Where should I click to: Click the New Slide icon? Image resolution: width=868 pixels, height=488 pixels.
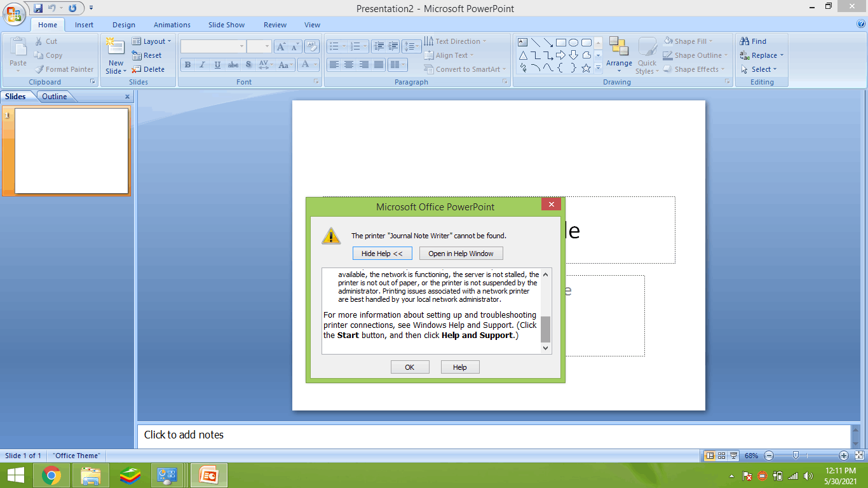click(116, 48)
